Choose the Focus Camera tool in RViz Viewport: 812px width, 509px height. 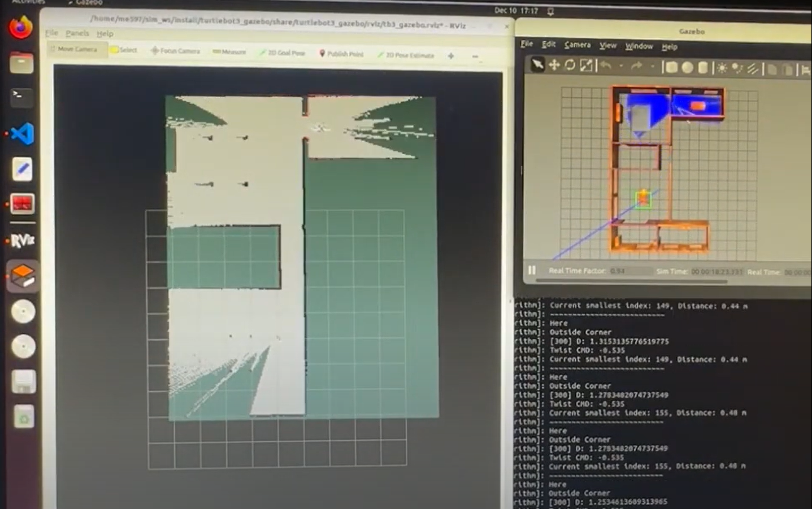[175, 51]
